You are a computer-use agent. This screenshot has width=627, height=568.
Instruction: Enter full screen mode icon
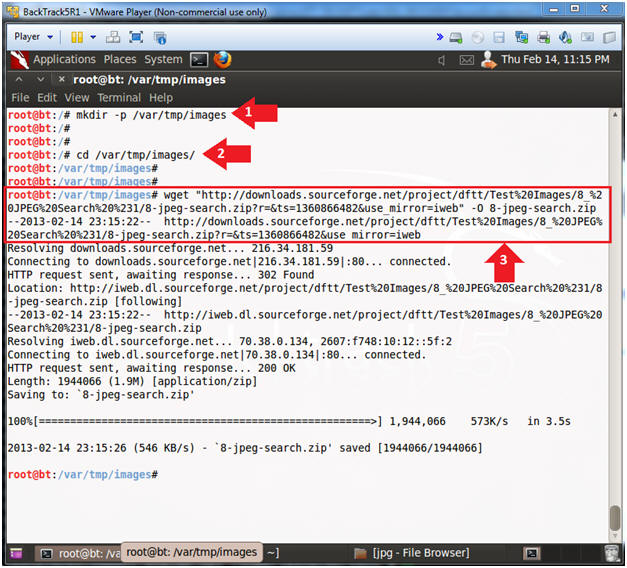pos(136,38)
